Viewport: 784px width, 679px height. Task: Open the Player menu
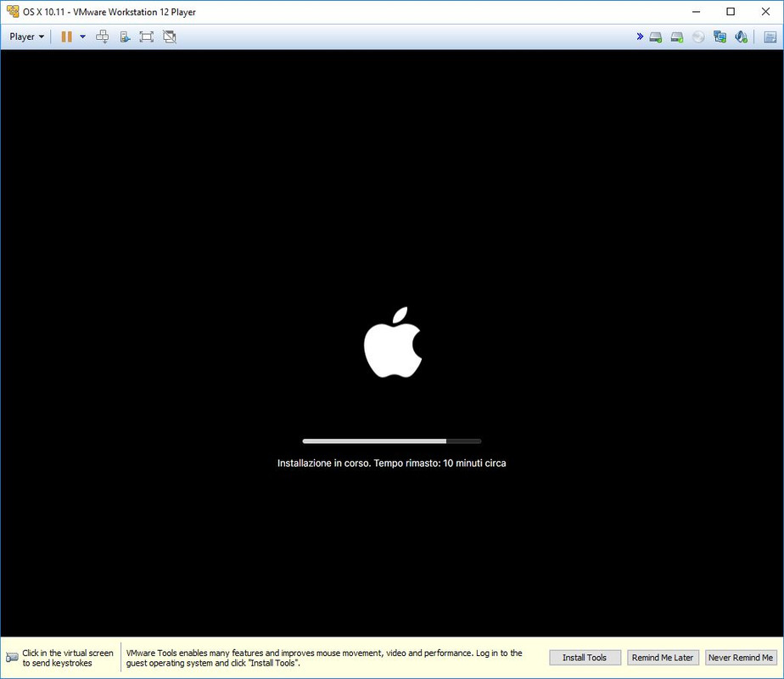(26, 36)
